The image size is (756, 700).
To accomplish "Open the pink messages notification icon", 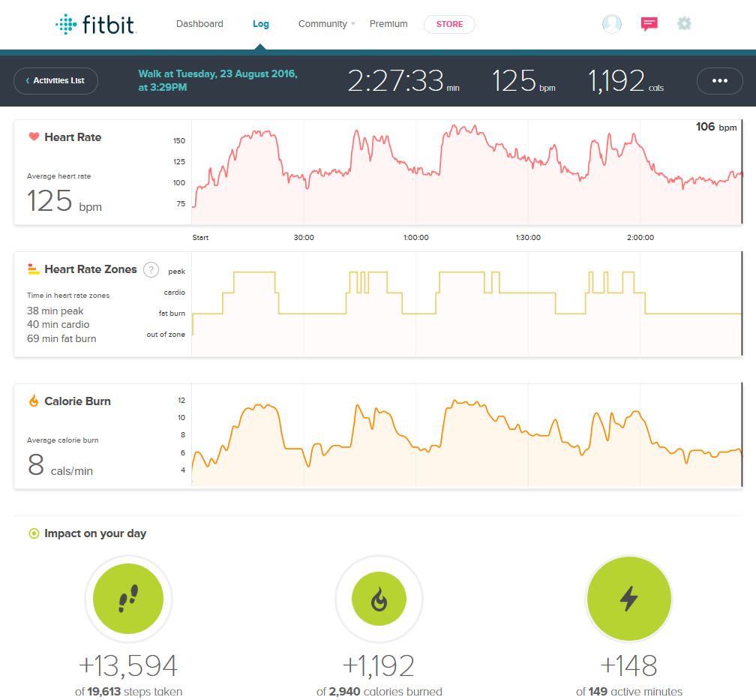I will pyautogui.click(x=649, y=24).
